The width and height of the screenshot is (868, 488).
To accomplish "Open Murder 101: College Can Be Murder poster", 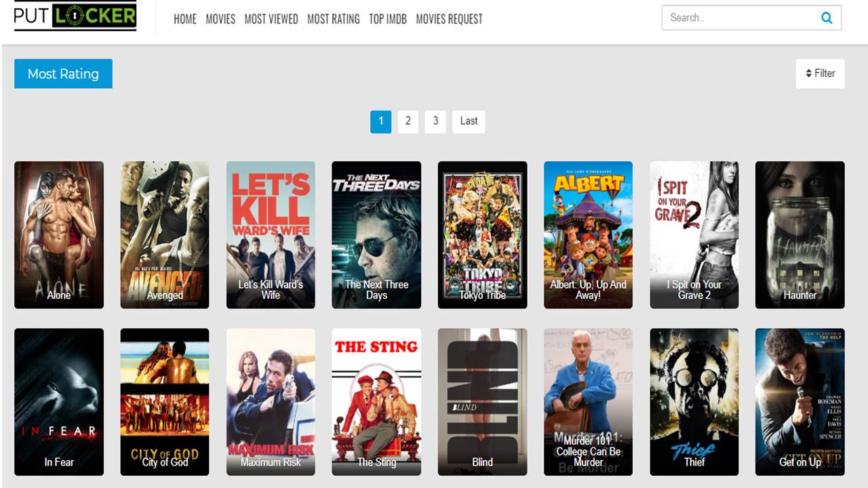I will pos(588,402).
